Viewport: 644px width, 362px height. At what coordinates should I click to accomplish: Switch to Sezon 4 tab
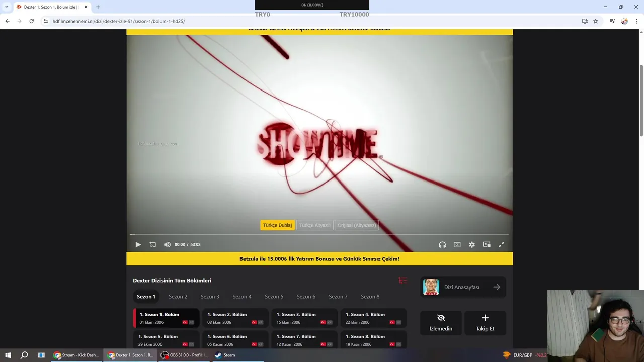[242, 297]
